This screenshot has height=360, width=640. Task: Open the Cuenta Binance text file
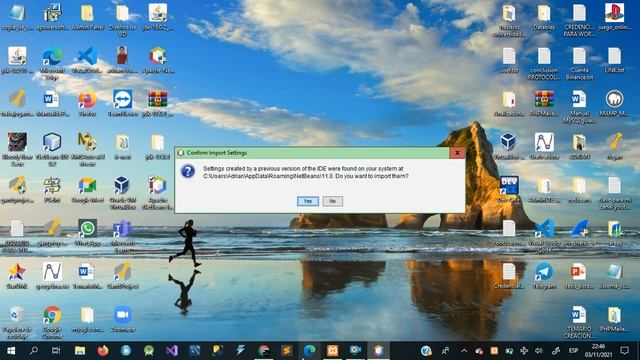(x=579, y=63)
